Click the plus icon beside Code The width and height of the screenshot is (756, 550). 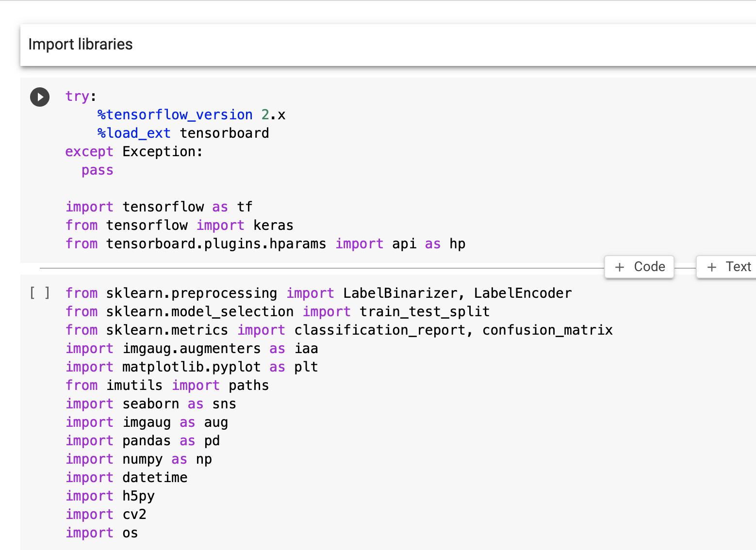coord(620,267)
